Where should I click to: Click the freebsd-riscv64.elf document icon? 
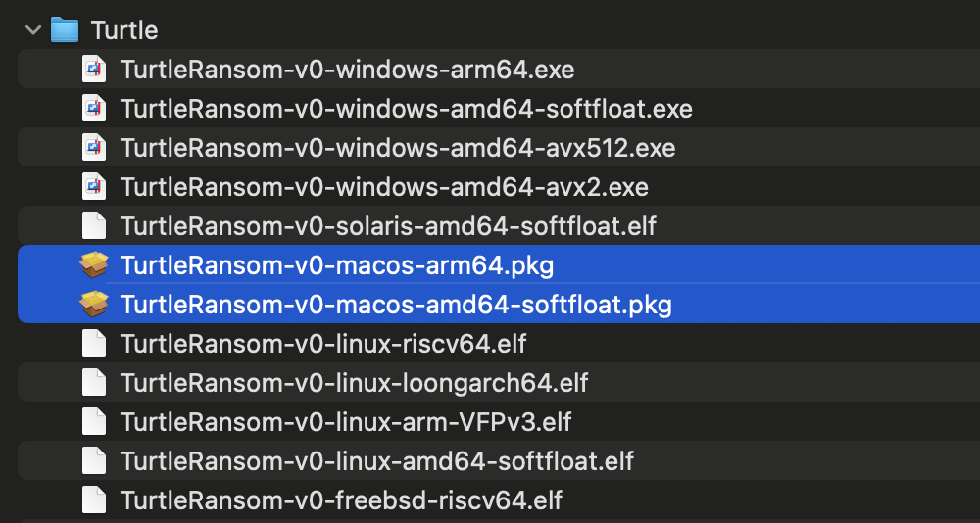(x=94, y=500)
